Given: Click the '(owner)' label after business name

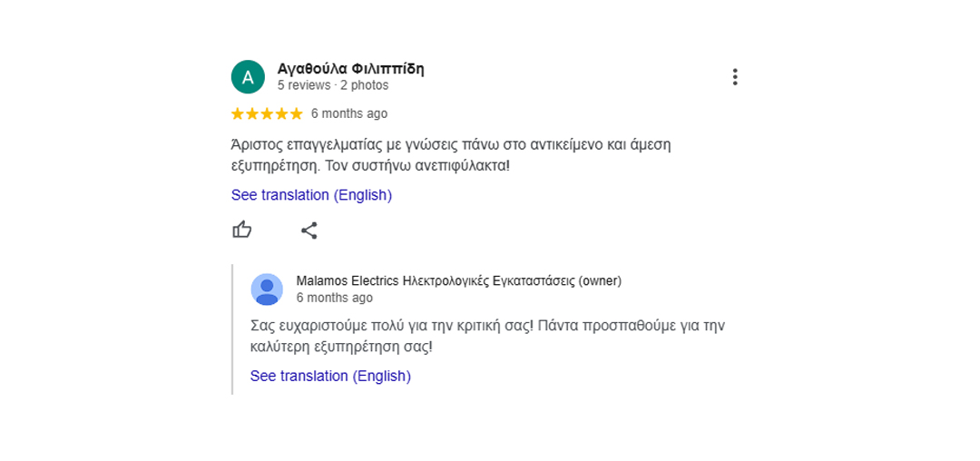Looking at the screenshot, I should pyautogui.click(x=600, y=281).
